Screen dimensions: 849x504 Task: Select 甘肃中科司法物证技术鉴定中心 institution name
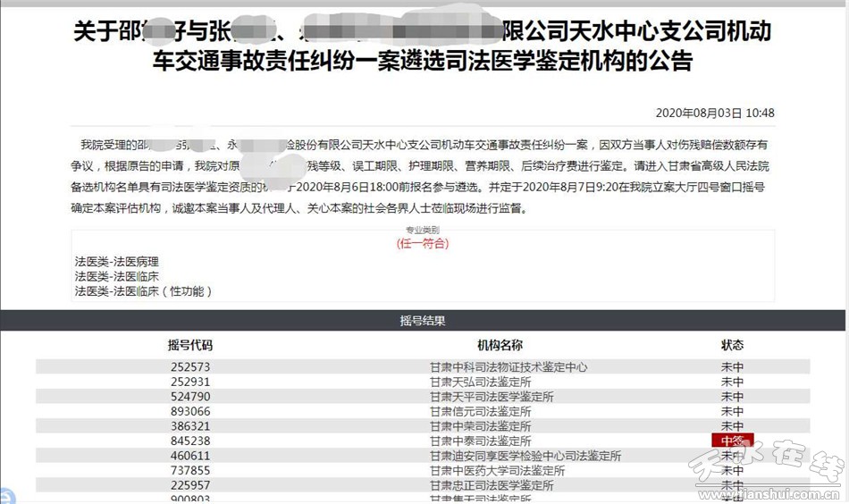tap(509, 367)
